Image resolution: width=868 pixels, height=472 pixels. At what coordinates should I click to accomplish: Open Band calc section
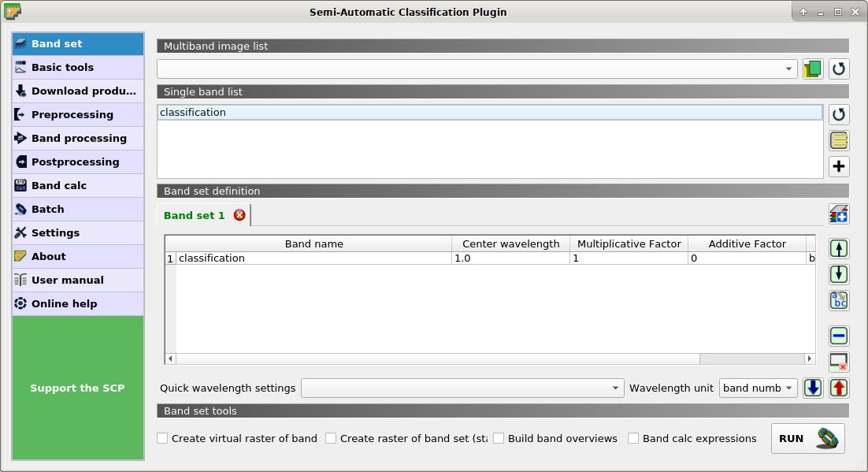click(x=77, y=186)
